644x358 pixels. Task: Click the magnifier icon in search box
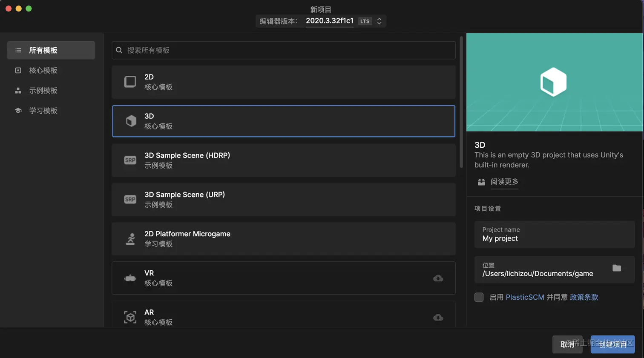pyautogui.click(x=119, y=50)
